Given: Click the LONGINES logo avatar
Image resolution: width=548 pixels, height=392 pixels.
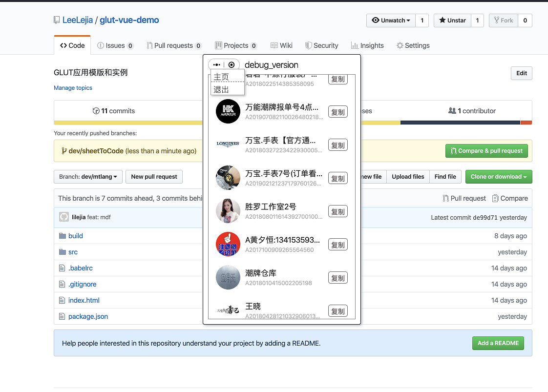Looking at the screenshot, I should tap(228, 144).
